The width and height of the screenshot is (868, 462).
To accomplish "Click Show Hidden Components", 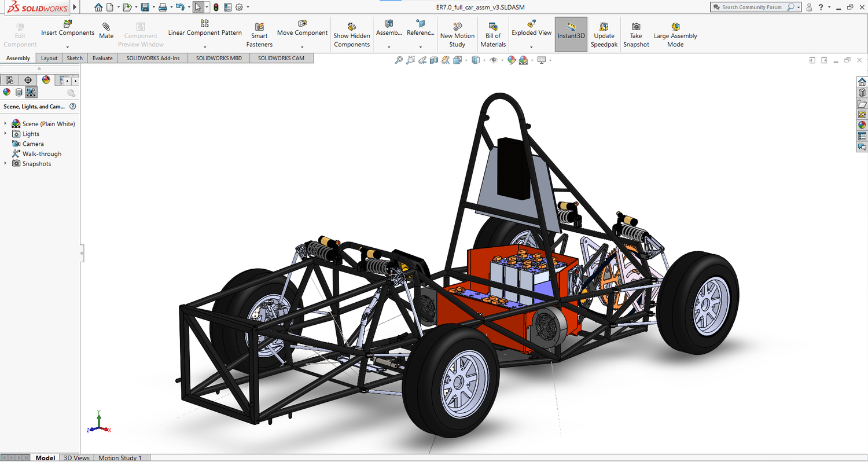I will pos(352,35).
